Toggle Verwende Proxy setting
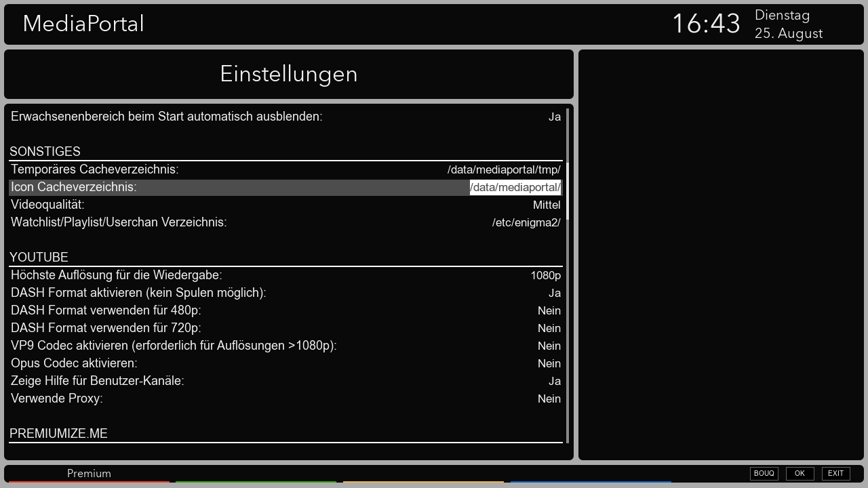 tap(549, 399)
